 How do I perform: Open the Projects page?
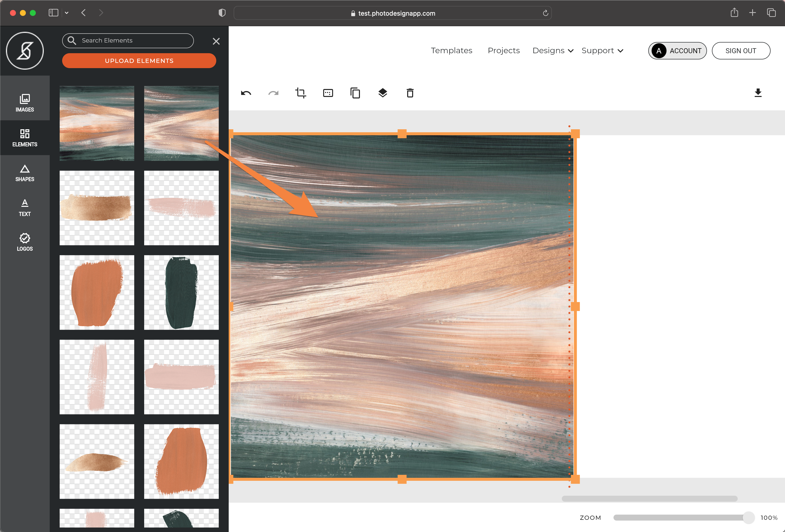(x=504, y=51)
